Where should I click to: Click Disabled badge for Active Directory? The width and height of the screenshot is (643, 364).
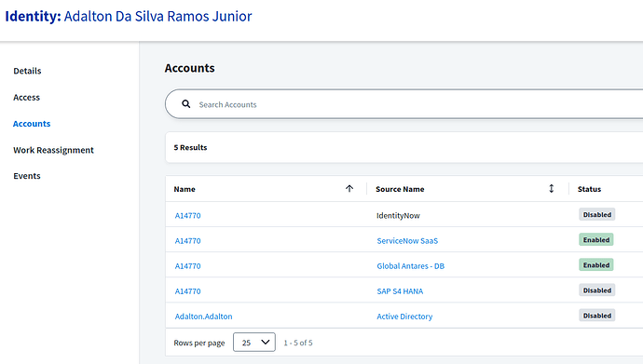[597, 316]
